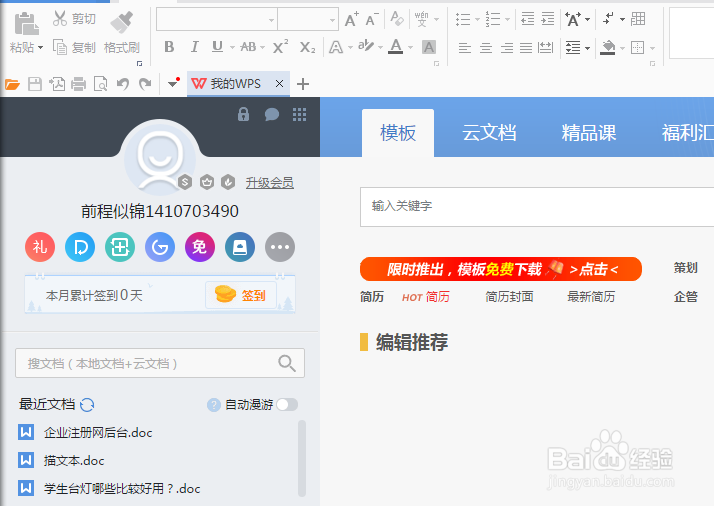Click the 签到 sign-in button
This screenshot has height=506, width=714.
[240, 295]
